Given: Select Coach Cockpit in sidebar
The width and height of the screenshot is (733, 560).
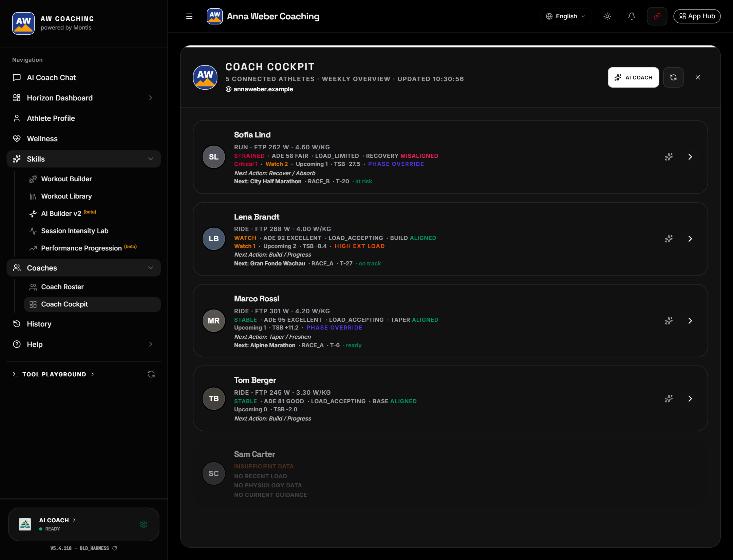Looking at the screenshot, I should (92, 304).
